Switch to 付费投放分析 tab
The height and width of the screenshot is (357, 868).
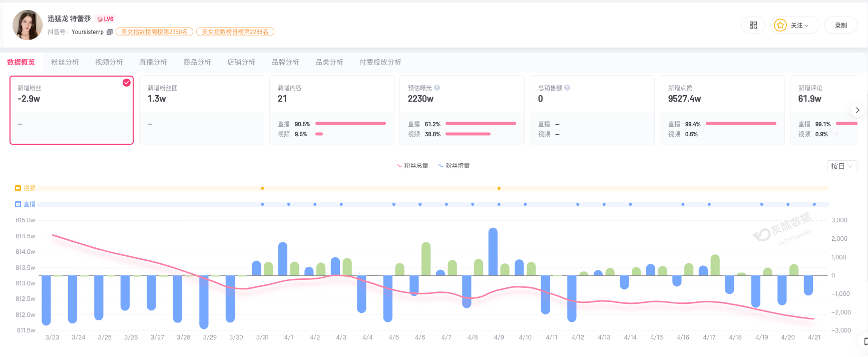(x=380, y=62)
